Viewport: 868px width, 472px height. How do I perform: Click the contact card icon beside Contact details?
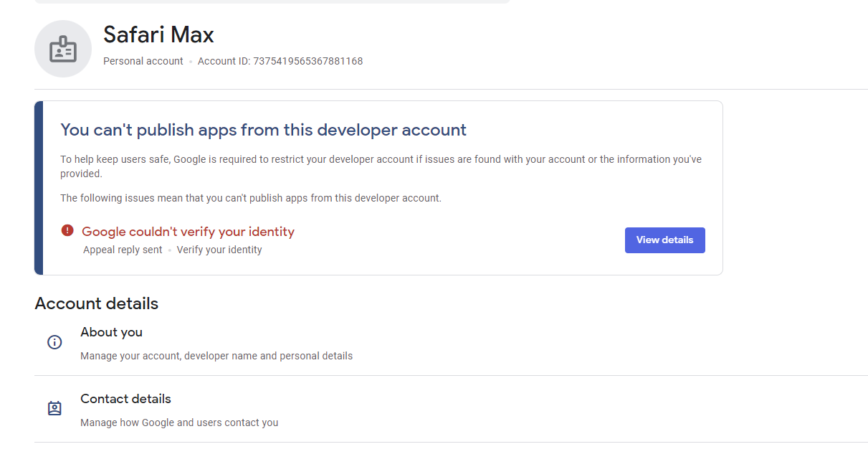[55, 407]
